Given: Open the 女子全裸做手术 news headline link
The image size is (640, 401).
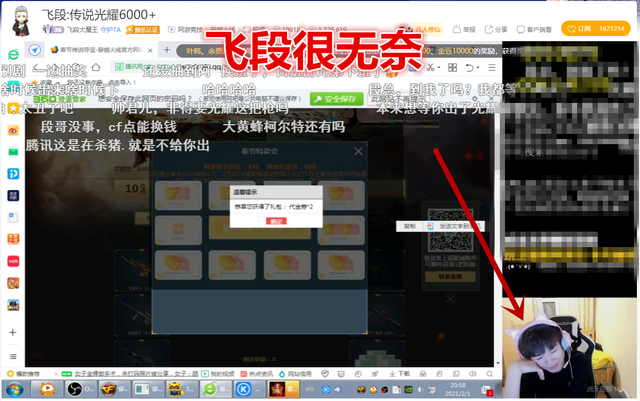Looking at the screenshot, I should pos(136,374).
